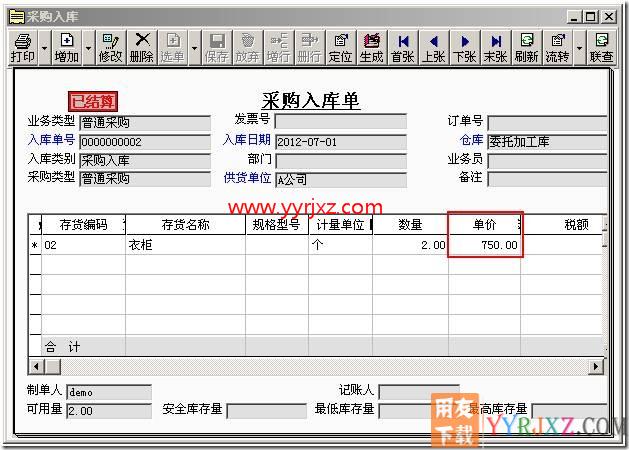The image size is (629, 450).
Task: Click the 供货单位 field showing A公司
Action: (341, 180)
